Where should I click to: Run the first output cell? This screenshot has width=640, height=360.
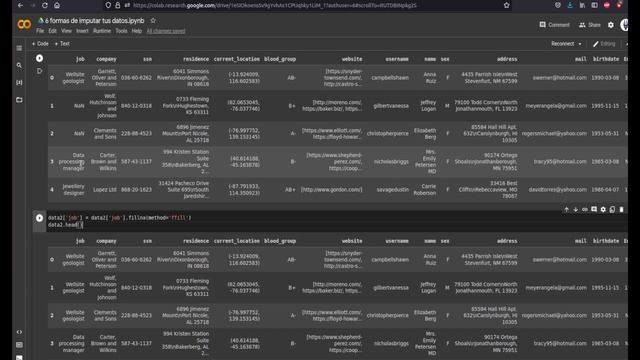coord(39,58)
